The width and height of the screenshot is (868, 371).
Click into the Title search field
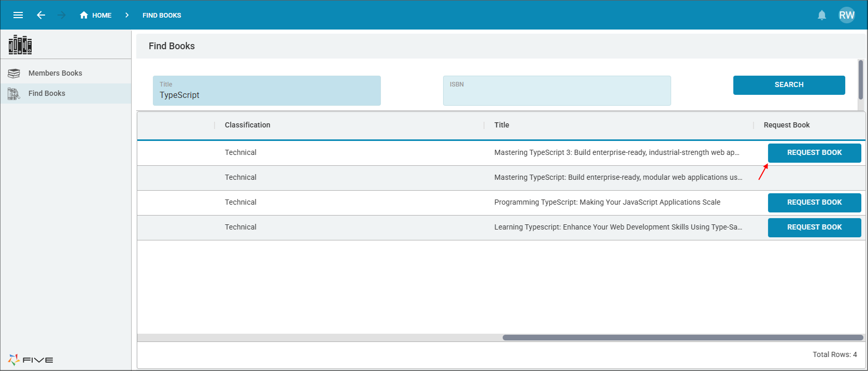click(x=267, y=91)
